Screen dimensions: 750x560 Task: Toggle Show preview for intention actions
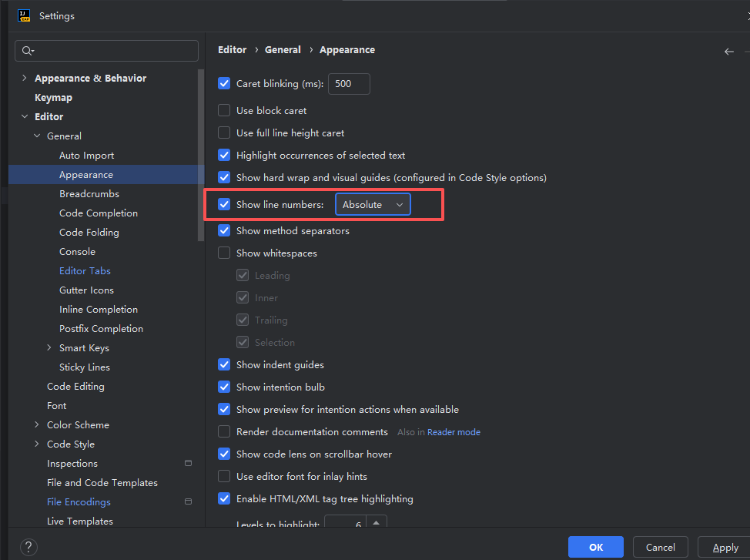point(224,409)
